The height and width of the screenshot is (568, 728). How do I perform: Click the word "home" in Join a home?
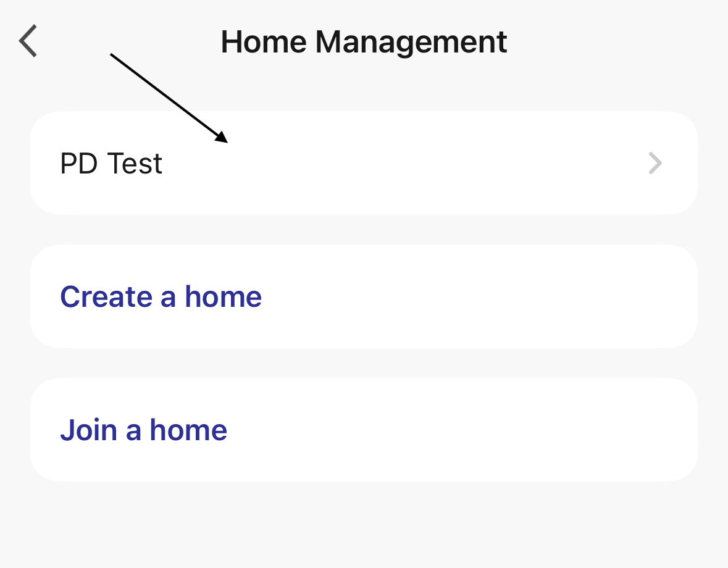pos(188,430)
